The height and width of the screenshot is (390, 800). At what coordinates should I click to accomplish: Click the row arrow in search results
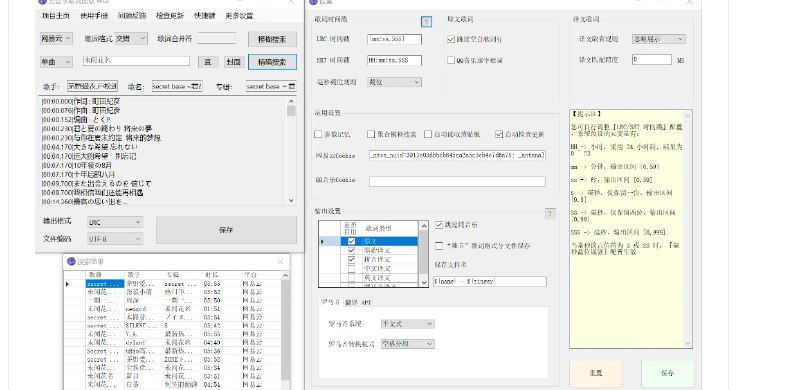(x=67, y=284)
